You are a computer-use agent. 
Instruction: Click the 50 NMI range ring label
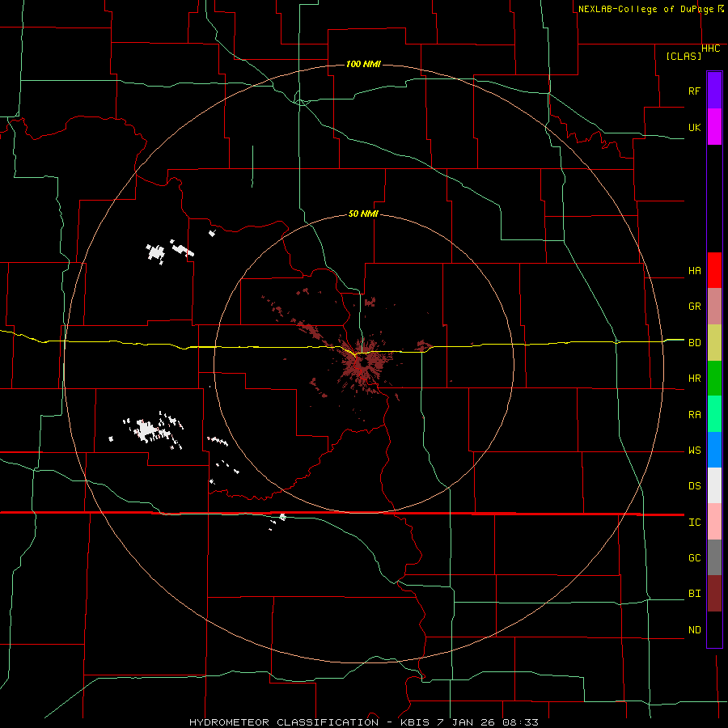pyautogui.click(x=363, y=214)
